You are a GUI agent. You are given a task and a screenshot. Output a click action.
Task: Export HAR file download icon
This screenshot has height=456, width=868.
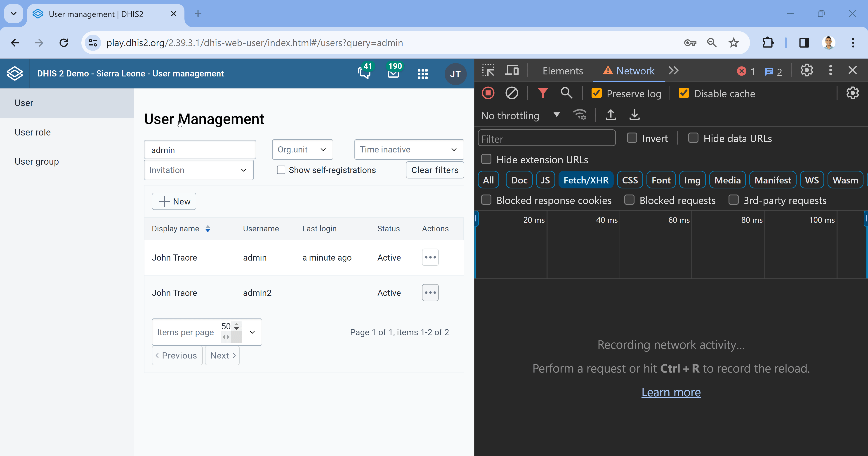tap(634, 115)
